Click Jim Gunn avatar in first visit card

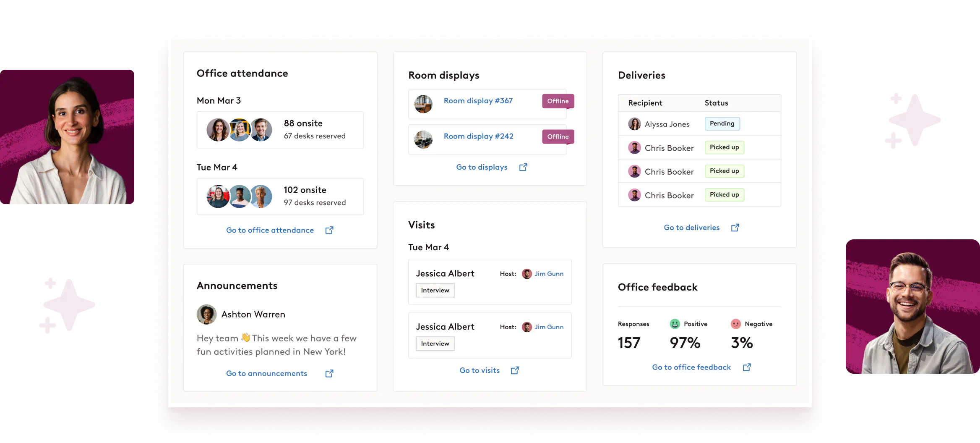(x=527, y=274)
